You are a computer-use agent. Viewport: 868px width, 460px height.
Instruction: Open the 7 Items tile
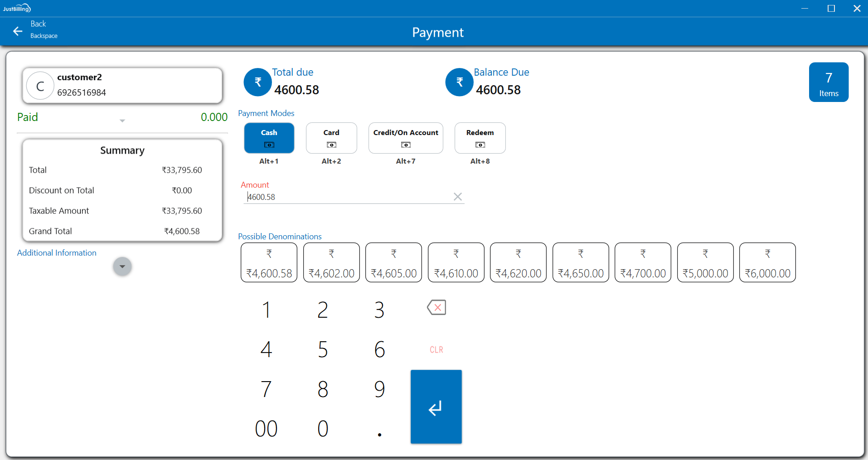(x=828, y=82)
